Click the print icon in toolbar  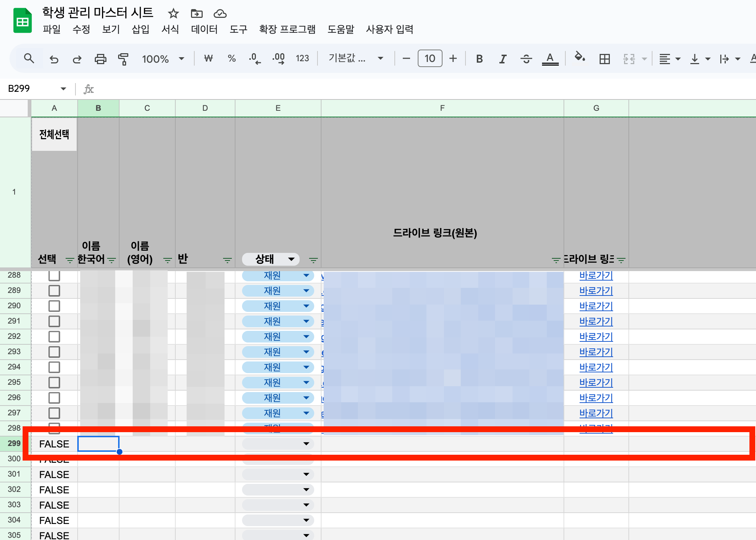100,59
